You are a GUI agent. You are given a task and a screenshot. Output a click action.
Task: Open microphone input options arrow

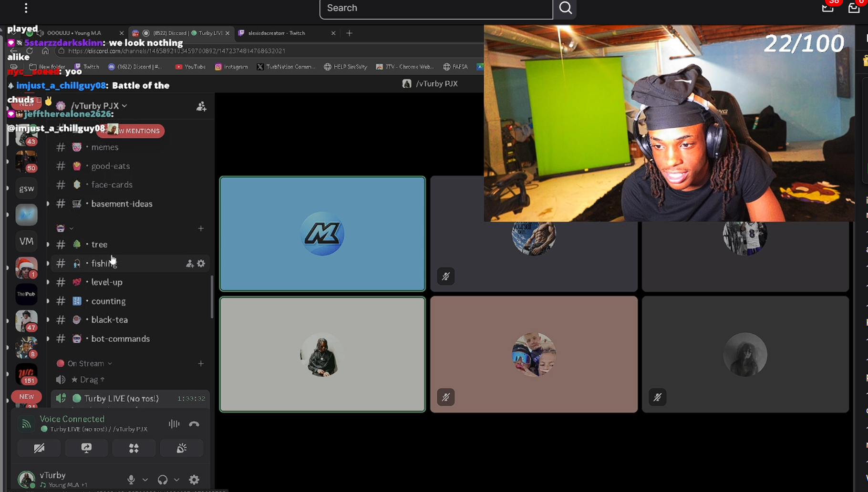coord(145,480)
